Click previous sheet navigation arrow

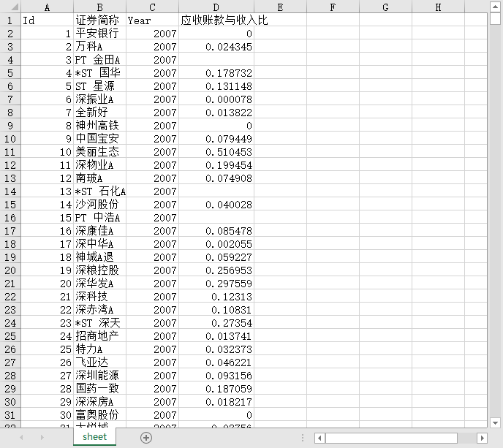(x=21, y=438)
